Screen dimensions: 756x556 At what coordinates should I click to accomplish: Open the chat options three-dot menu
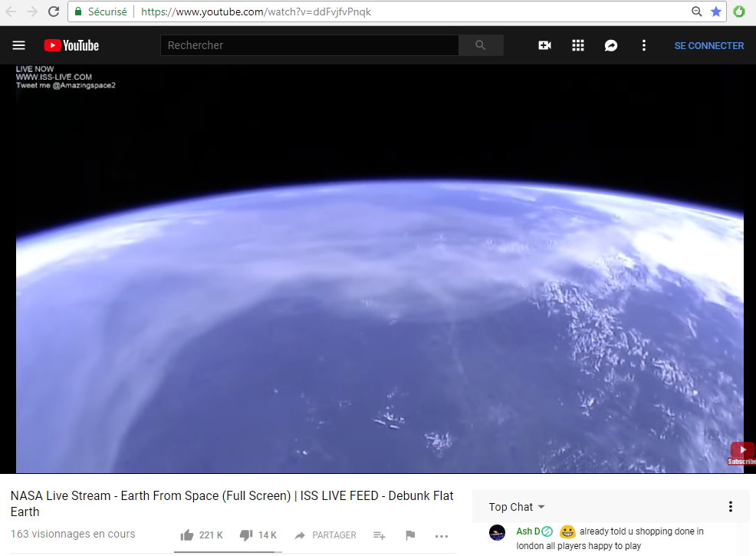(x=731, y=506)
